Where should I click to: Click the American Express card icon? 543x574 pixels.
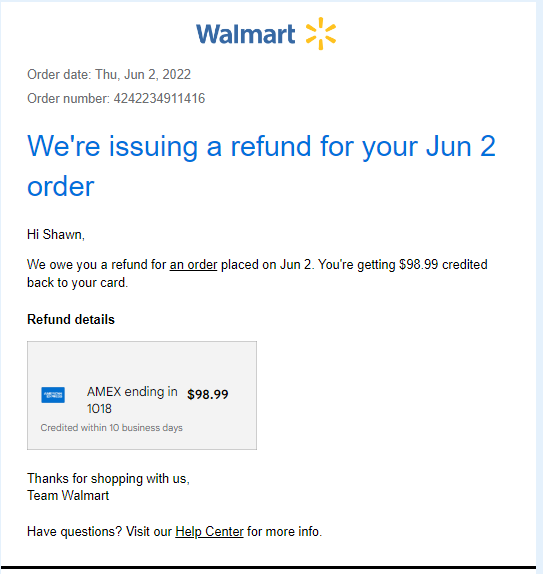point(53,395)
